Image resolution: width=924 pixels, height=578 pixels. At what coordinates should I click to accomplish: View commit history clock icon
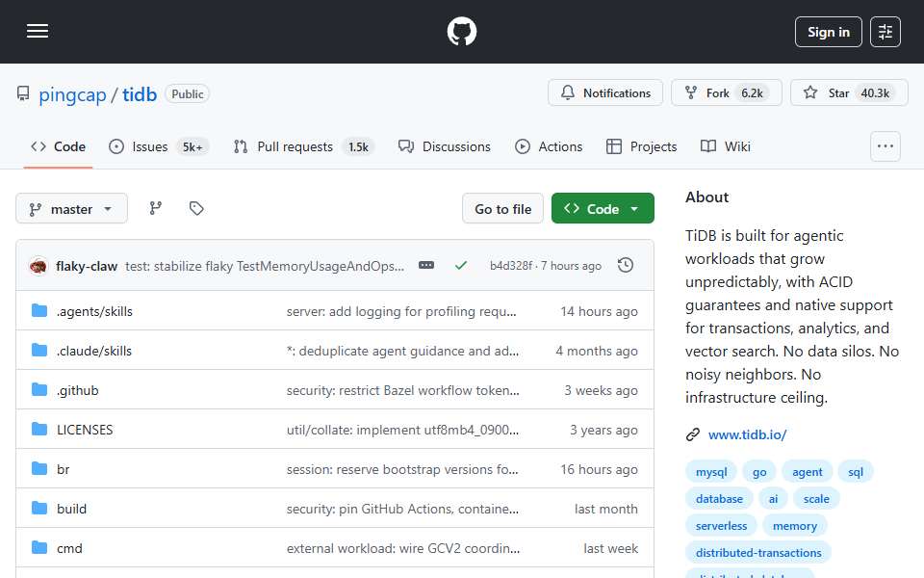point(626,266)
